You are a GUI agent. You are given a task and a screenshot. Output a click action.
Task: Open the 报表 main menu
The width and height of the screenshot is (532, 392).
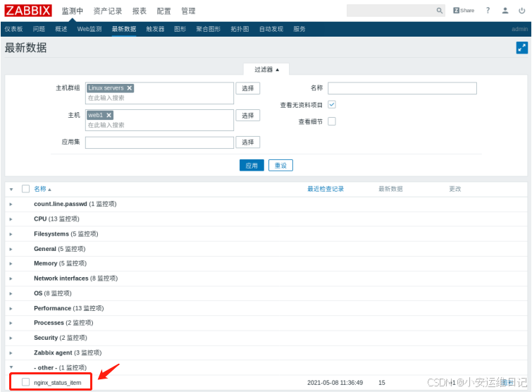coord(140,11)
